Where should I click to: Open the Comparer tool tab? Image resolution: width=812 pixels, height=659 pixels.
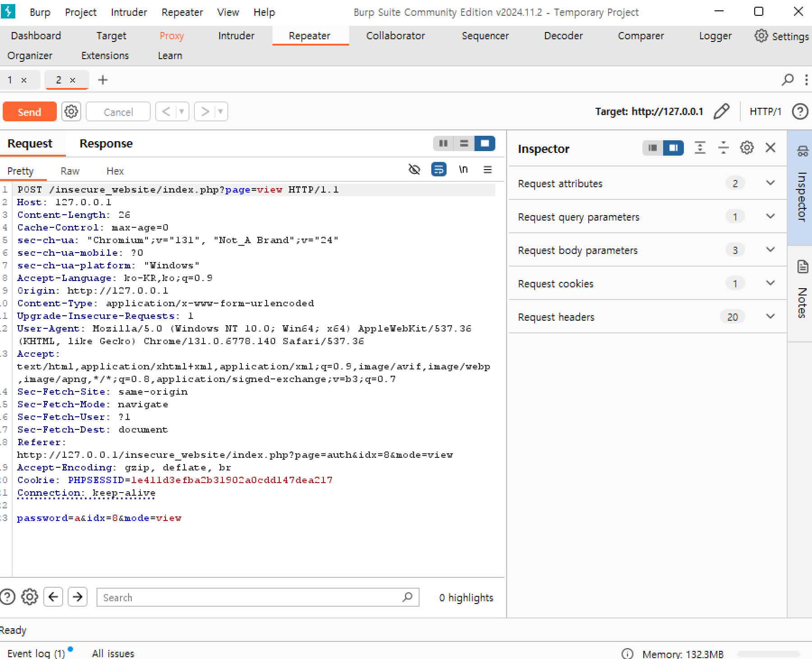click(x=641, y=36)
